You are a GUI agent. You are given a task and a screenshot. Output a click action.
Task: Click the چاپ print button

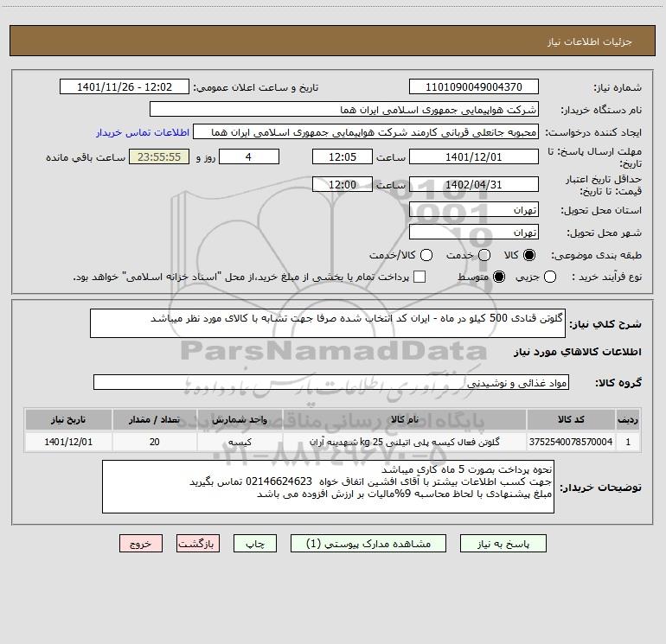(255, 544)
